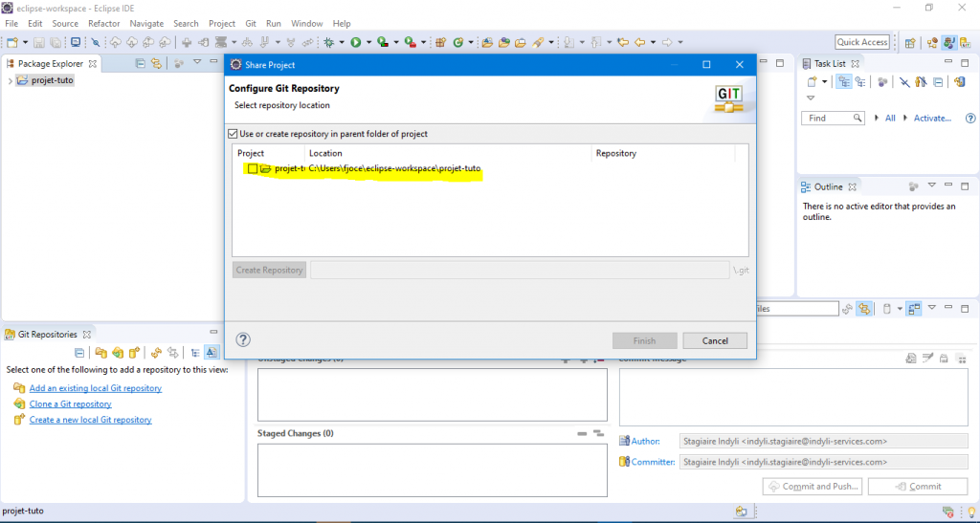Click Collapse All in Package Explorer
Image resolution: width=980 pixels, height=523 pixels.
click(x=140, y=63)
